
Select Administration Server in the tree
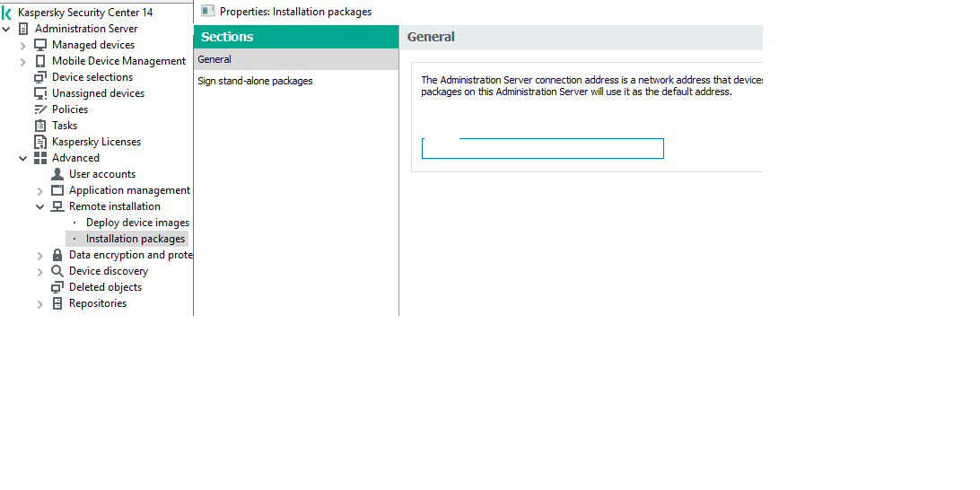tap(86, 29)
